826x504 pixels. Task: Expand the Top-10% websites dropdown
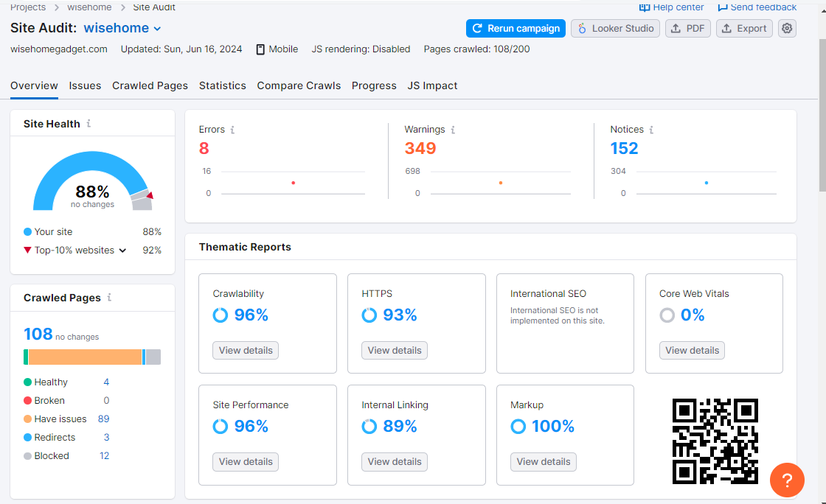click(122, 251)
